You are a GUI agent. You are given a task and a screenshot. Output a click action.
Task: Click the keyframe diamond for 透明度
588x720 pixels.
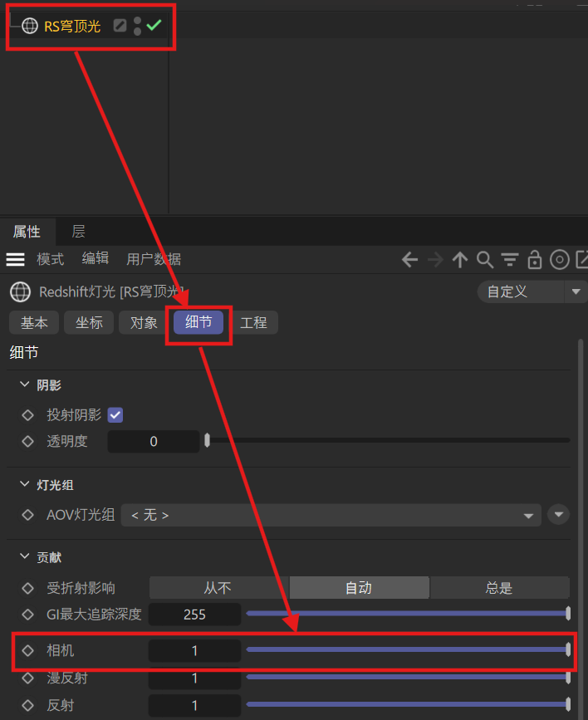(27, 441)
